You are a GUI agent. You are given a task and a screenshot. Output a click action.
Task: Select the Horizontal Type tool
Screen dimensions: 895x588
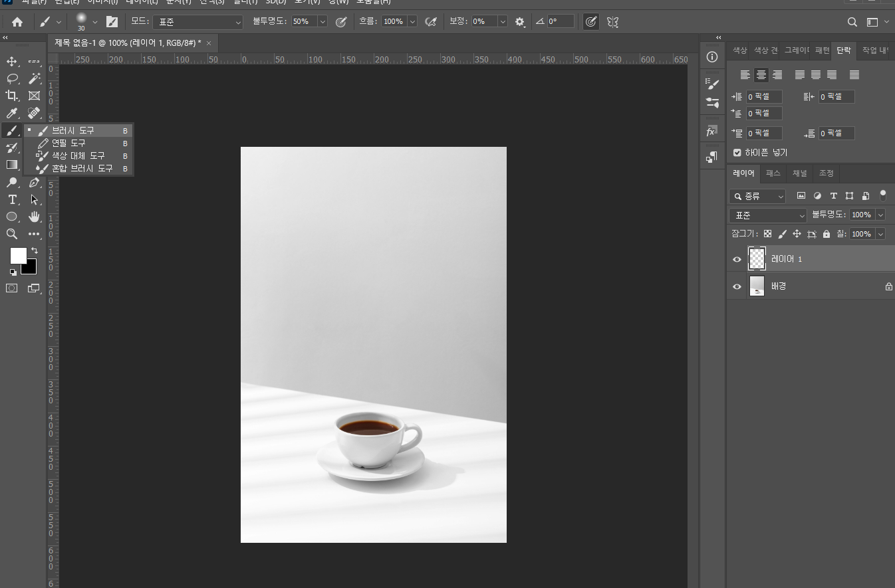(12, 199)
